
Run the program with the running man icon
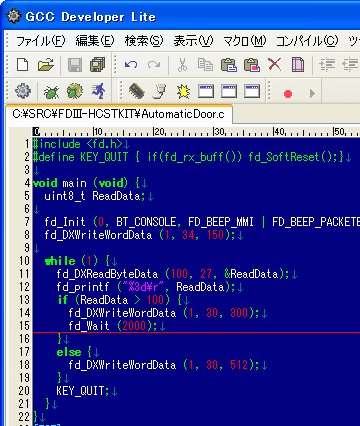[x=99, y=91]
